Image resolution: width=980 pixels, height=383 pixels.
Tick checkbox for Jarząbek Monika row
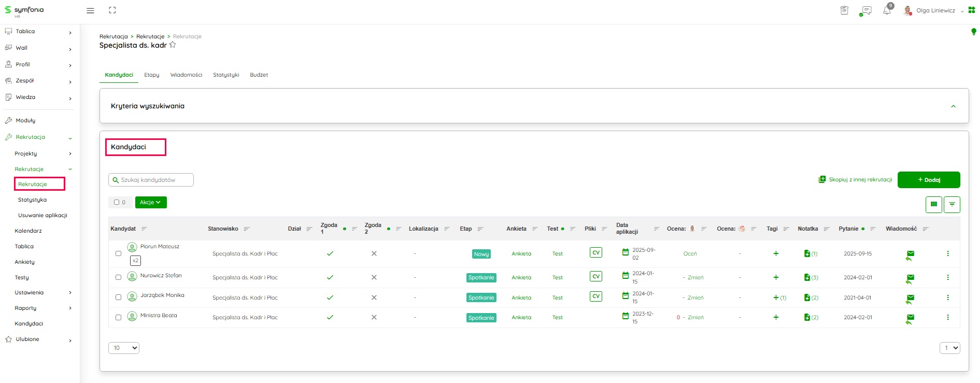pyautogui.click(x=118, y=297)
